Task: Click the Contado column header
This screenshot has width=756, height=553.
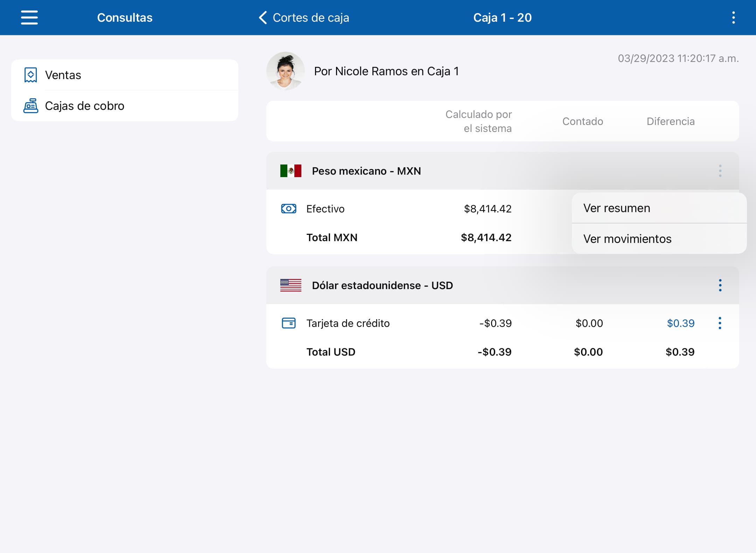Action: coord(583,121)
